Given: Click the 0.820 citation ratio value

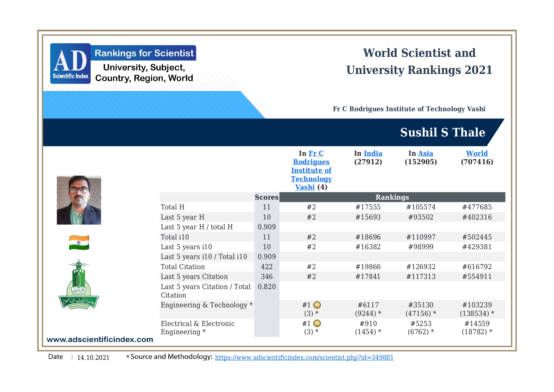Looking at the screenshot, I should 267,287.
